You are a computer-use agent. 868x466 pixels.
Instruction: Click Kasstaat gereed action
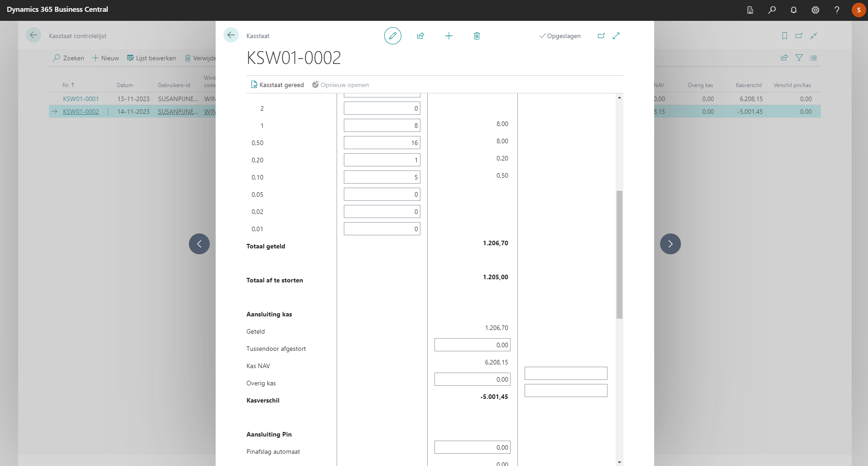[x=277, y=85]
